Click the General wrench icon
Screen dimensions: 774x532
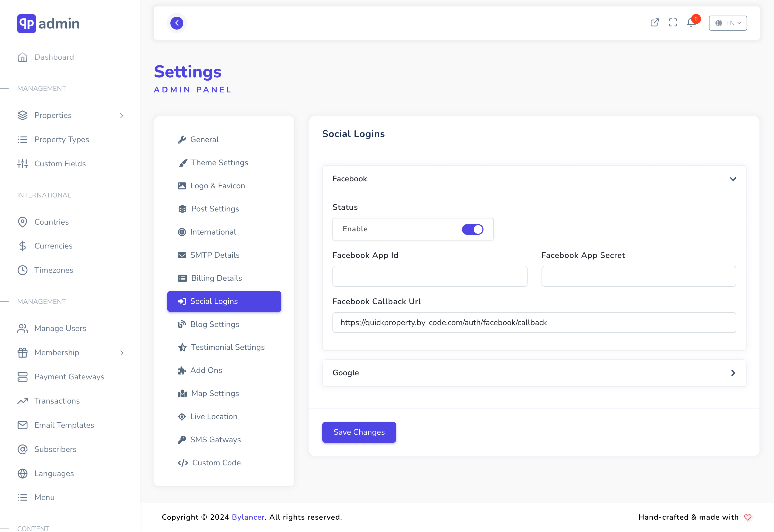click(182, 140)
